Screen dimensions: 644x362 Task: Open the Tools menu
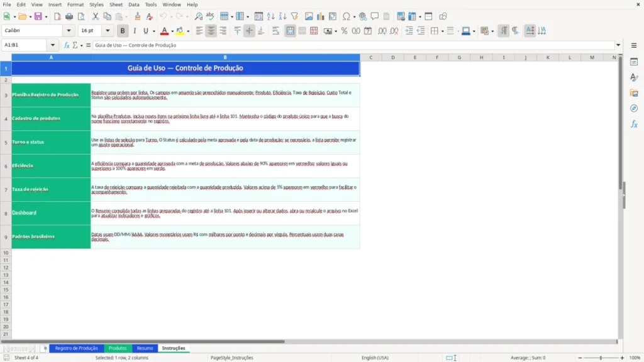[151, 4]
